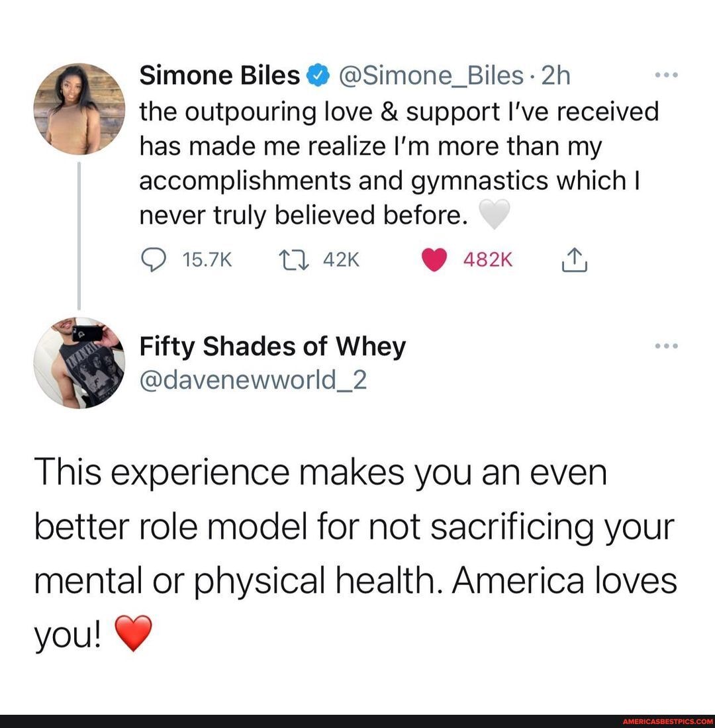Open Simone Biles profile picture

pos(79,109)
